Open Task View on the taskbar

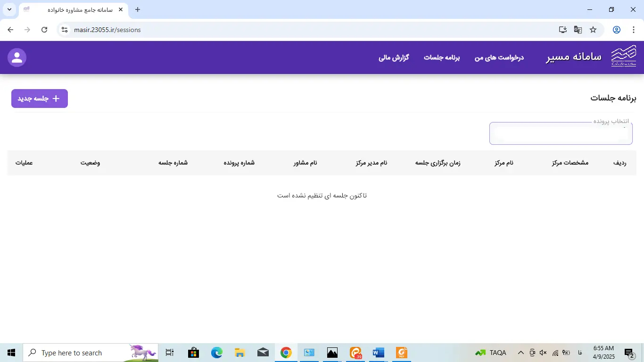click(x=170, y=353)
